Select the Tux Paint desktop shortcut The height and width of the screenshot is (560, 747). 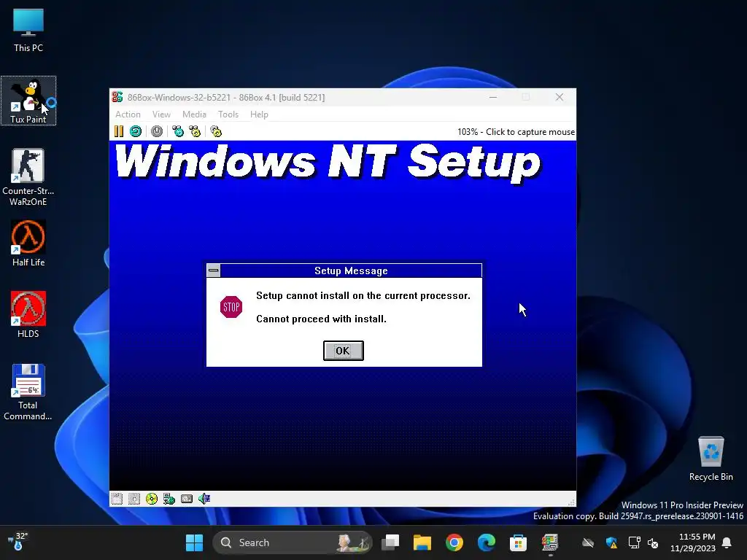click(28, 101)
